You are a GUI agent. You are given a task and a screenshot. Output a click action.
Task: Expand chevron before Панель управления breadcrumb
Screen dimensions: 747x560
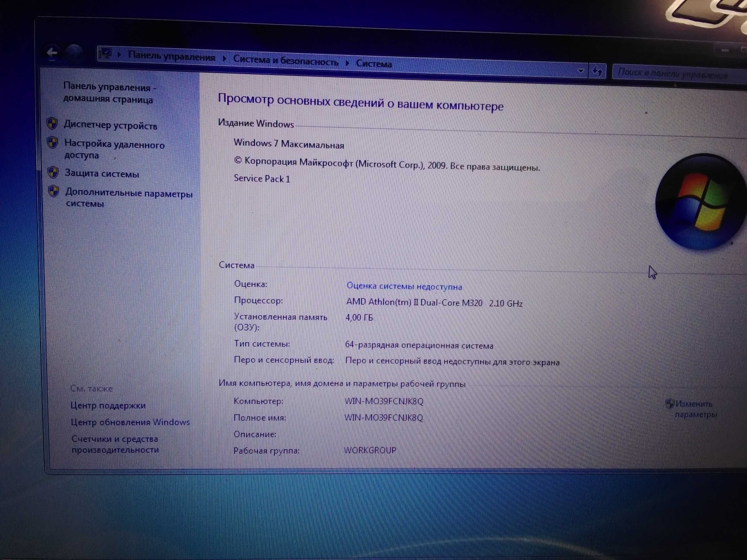[x=119, y=54]
